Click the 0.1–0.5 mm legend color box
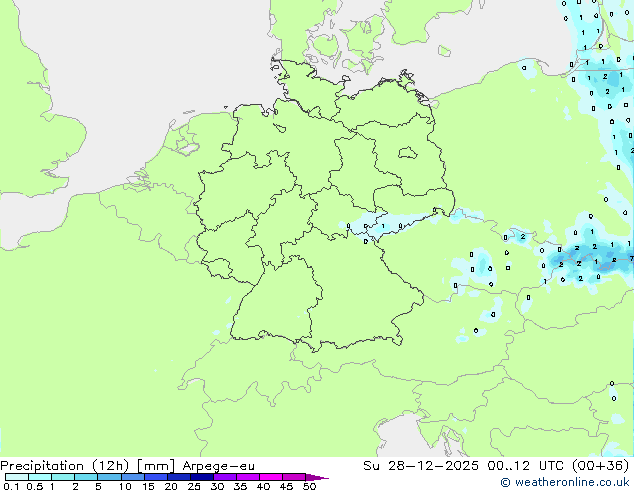The height and width of the screenshot is (490, 634). 17,477
